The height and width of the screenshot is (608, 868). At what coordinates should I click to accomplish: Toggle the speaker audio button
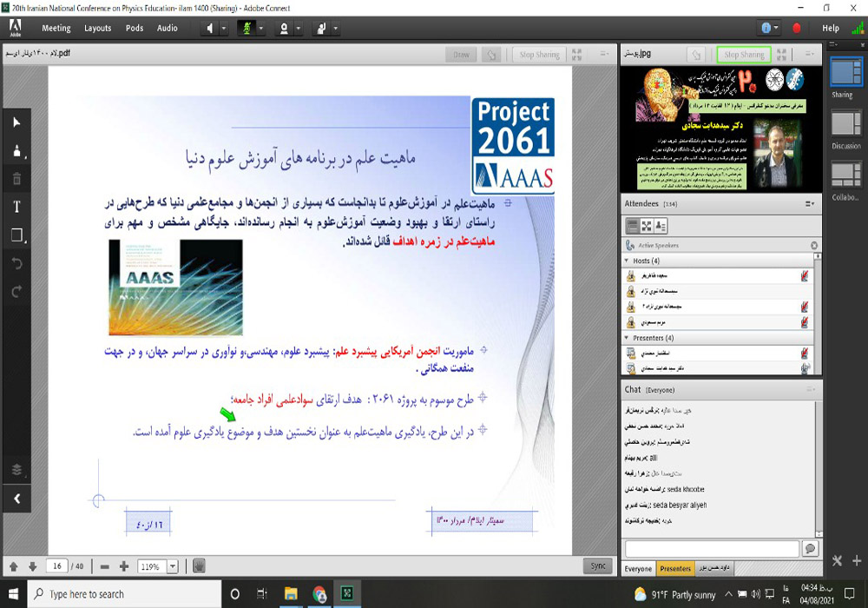(x=210, y=28)
